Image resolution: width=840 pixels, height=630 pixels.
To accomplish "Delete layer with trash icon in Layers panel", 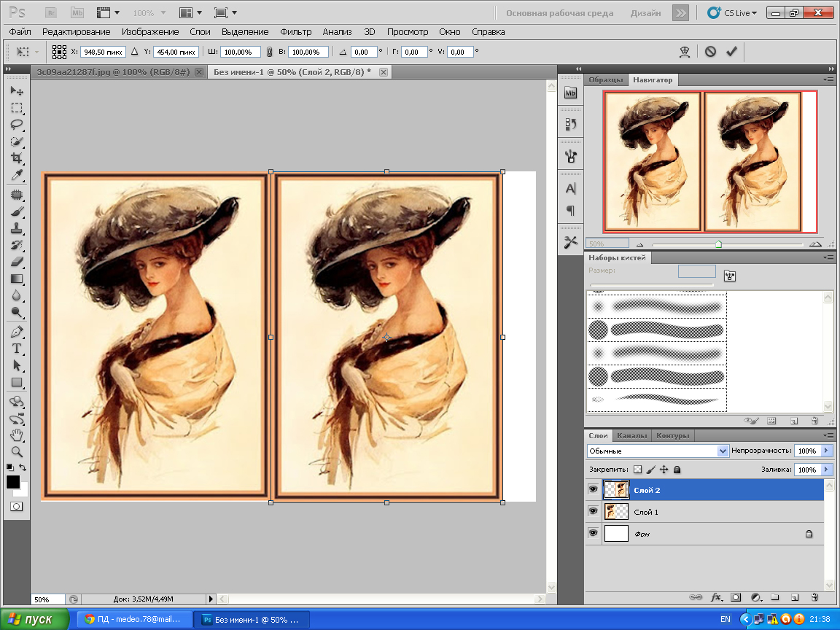I will [x=814, y=597].
